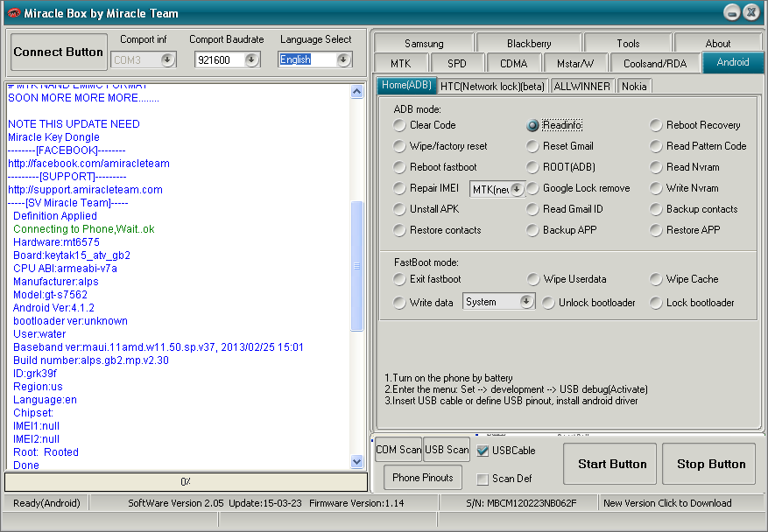The width and height of the screenshot is (768, 532).
Task: Click the Connect Button
Action: pyautogui.click(x=59, y=52)
